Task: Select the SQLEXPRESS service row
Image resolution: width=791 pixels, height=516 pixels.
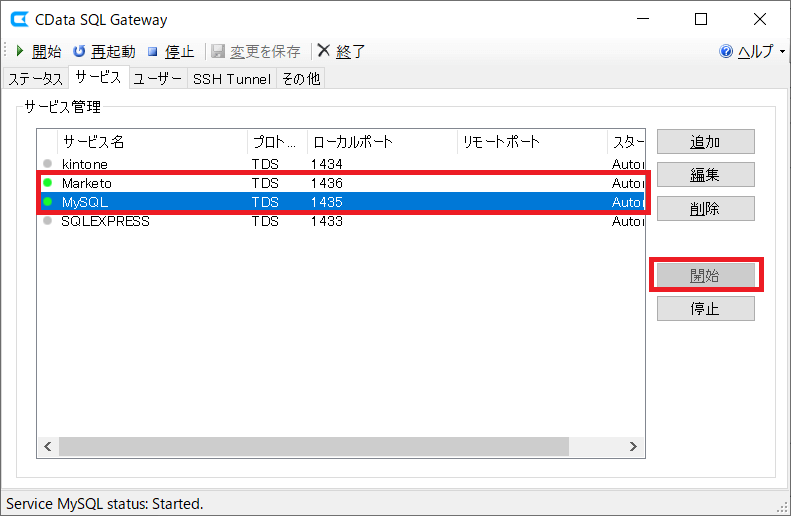Action: point(341,221)
